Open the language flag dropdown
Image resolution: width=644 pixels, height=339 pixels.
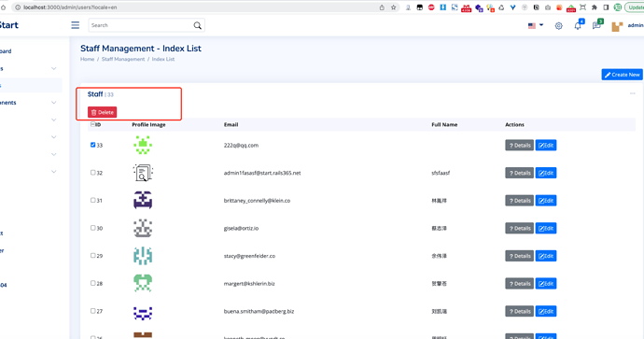tap(536, 25)
